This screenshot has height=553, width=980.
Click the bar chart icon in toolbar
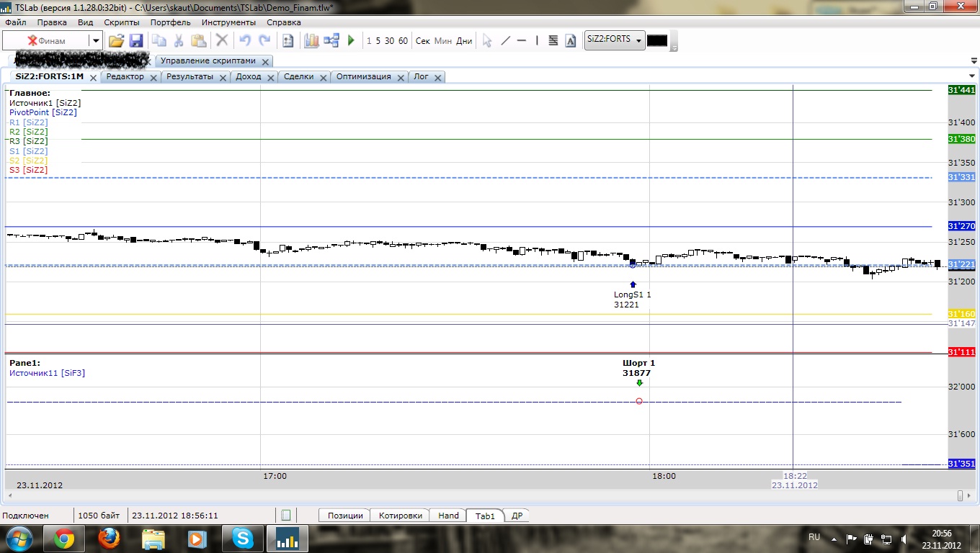point(311,41)
